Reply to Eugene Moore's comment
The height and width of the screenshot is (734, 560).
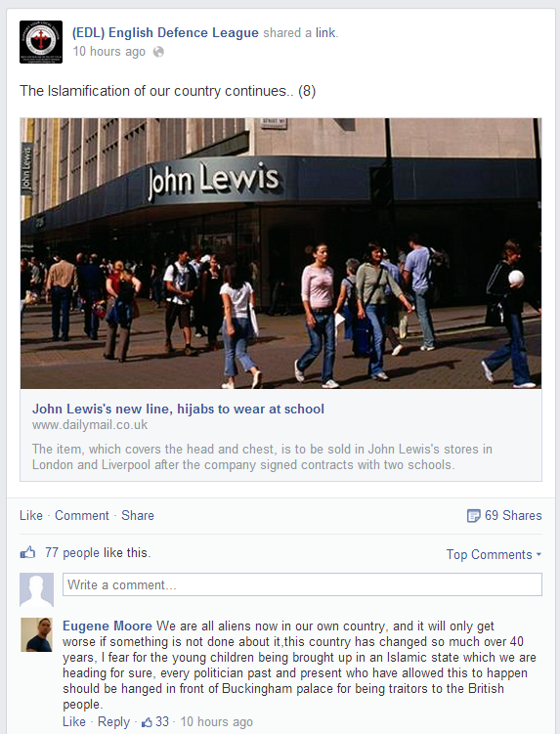point(113,722)
